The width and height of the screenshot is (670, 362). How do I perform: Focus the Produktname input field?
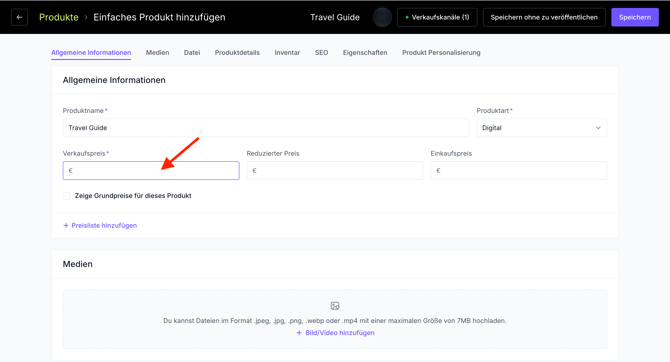(266, 128)
